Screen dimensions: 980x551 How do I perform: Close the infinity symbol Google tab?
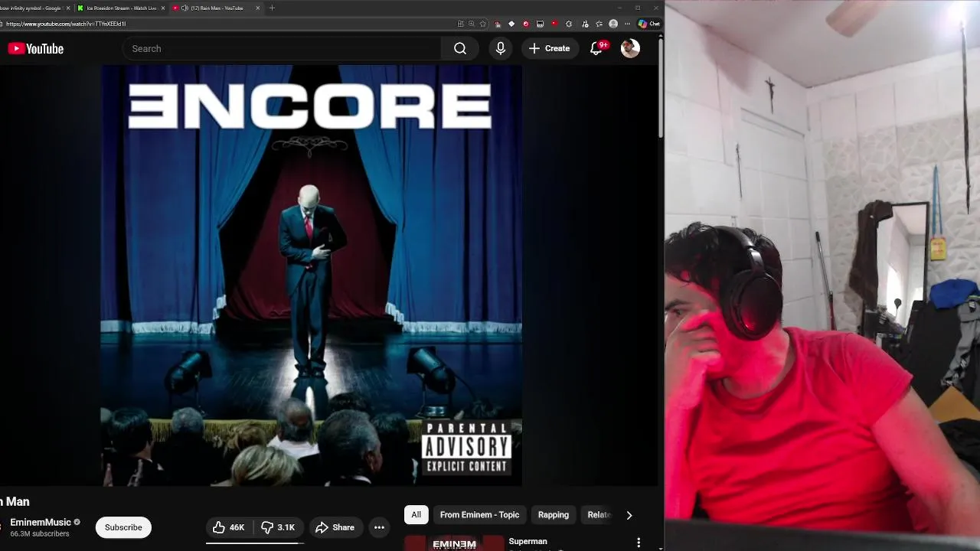(x=68, y=8)
